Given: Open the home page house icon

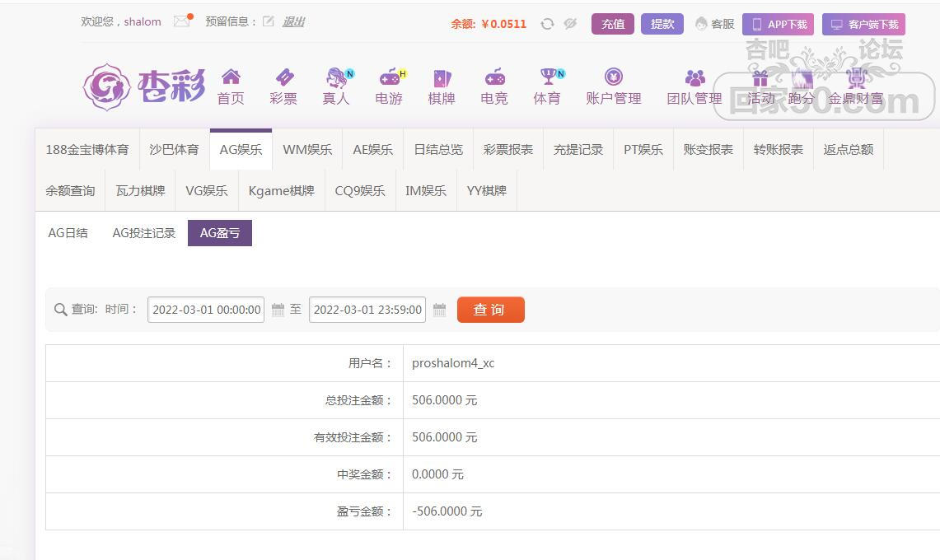Looking at the screenshot, I should [231, 77].
